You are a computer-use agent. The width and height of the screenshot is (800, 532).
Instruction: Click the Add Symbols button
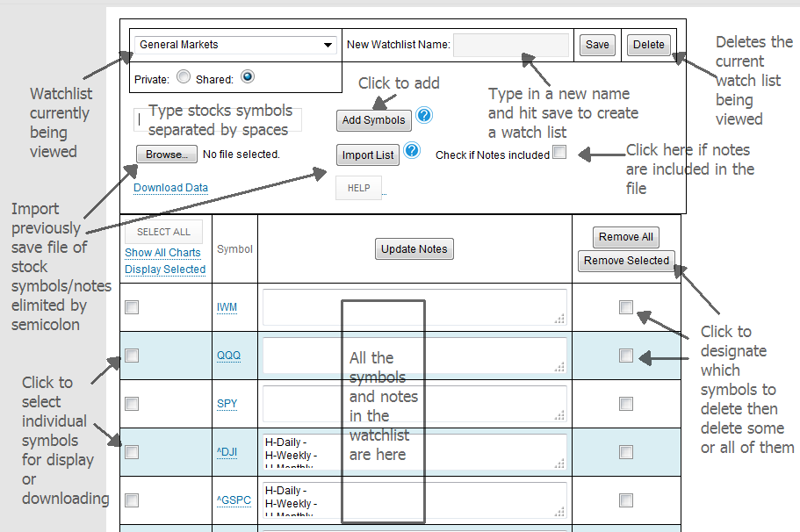coord(373,120)
